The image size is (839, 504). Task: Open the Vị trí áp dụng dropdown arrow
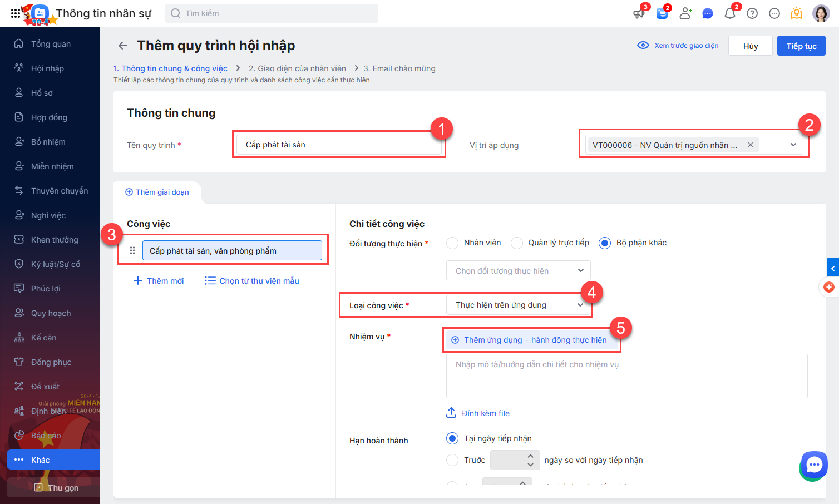click(x=793, y=145)
